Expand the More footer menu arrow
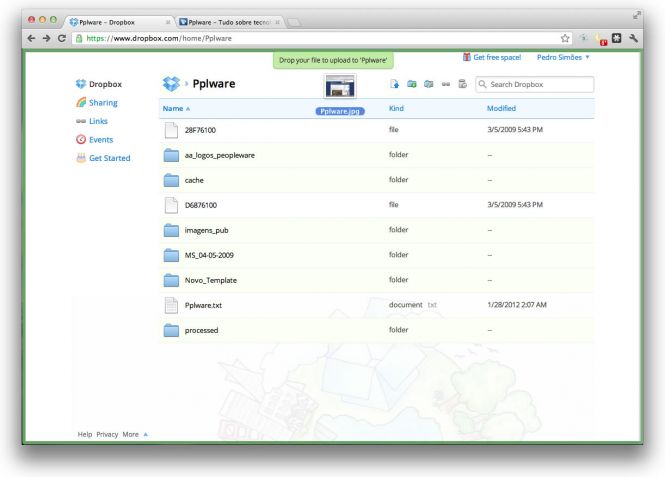 (145, 434)
